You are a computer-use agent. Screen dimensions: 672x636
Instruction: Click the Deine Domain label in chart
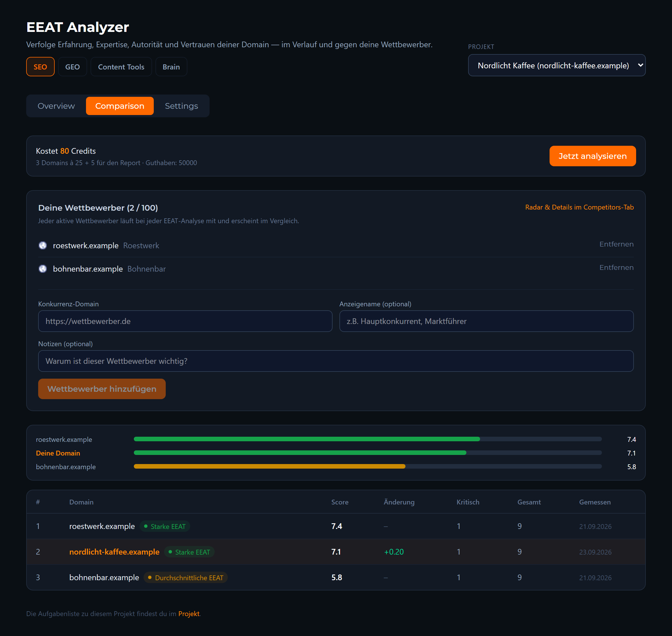[x=58, y=453]
